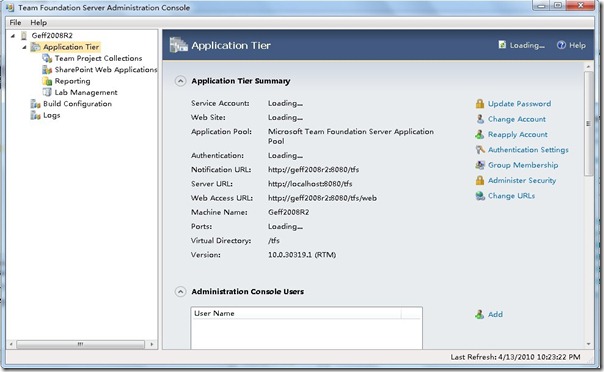Click the Administer Security link
Viewport: 604px width, 372px height.
point(522,180)
